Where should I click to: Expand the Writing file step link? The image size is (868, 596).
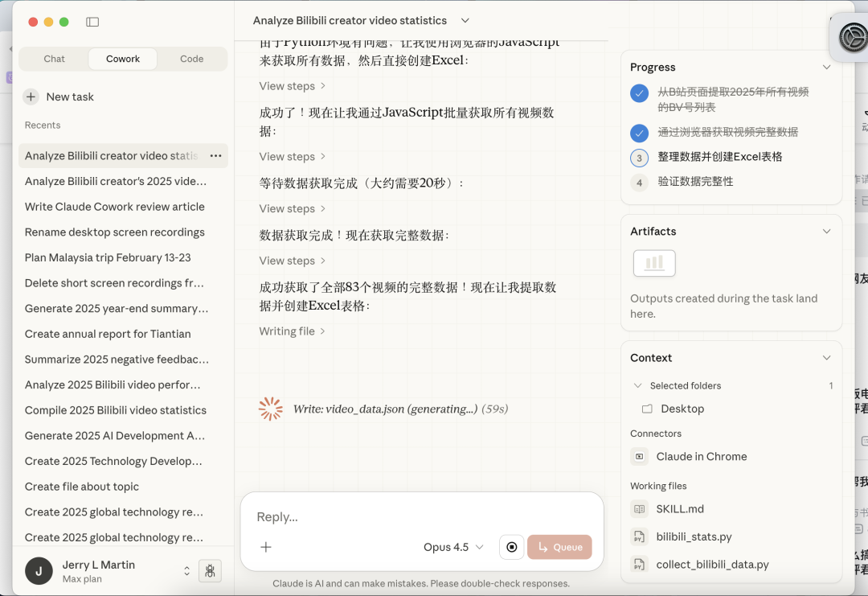pyautogui.click(x=293, y=331)
